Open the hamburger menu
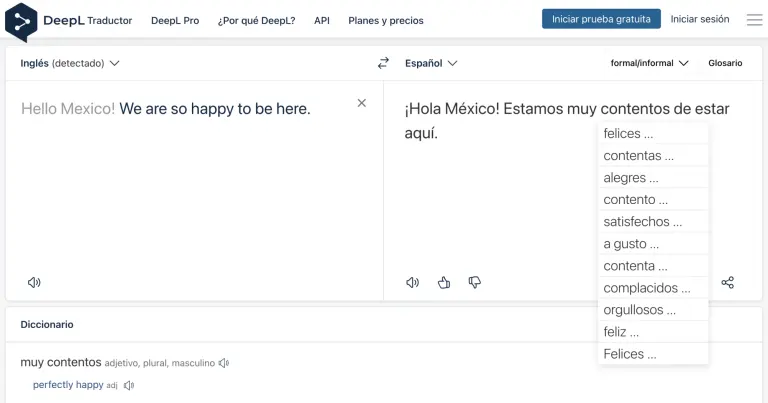 (754, 20)
